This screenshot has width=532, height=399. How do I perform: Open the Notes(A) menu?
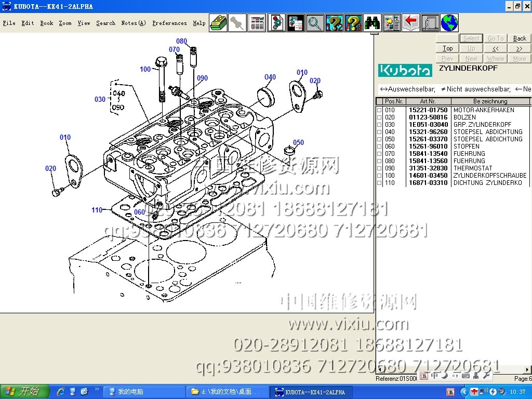coord(133,23)
